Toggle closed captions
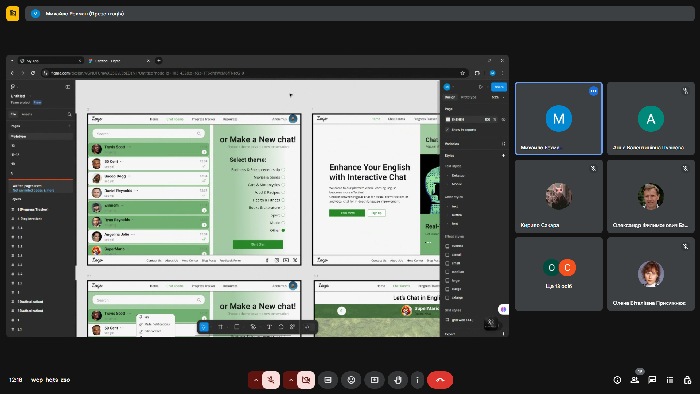 [x=328, y=380]
